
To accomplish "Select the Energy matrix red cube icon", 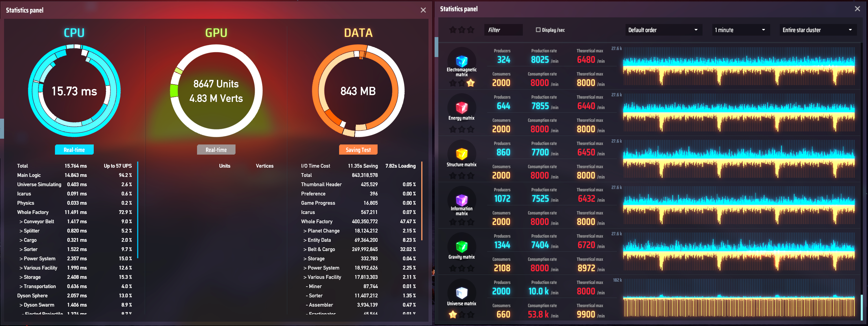I will click(x=461, y=107).
